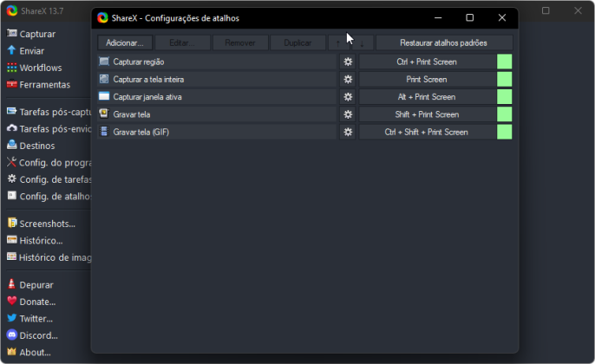Click ShareX logo in hotkey dialog title
This screenshot has width=595, height=364.
(x=103, y=18)
